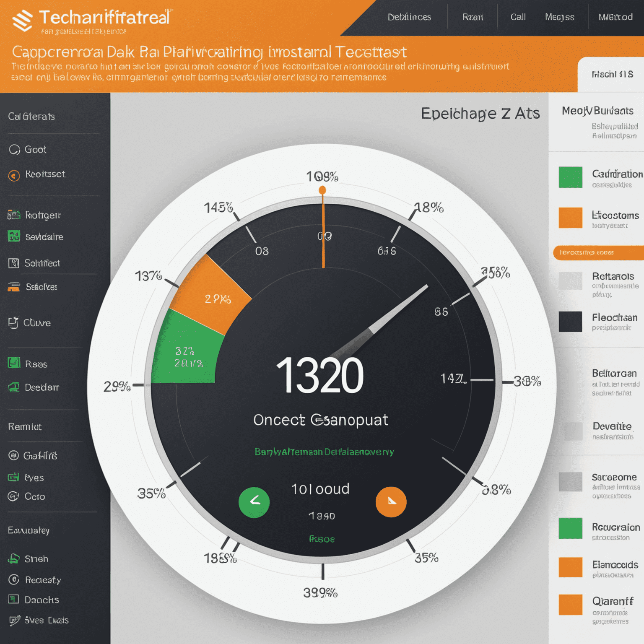Click the circle icon beside Goot
The height and width of the screenshot is (644, 644).
[14, 150]
